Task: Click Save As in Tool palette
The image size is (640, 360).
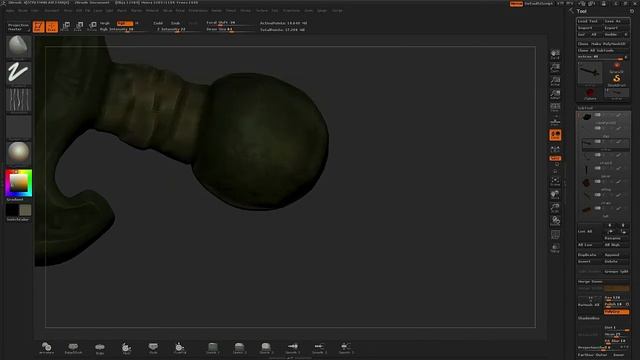Action: coord(616,21)
